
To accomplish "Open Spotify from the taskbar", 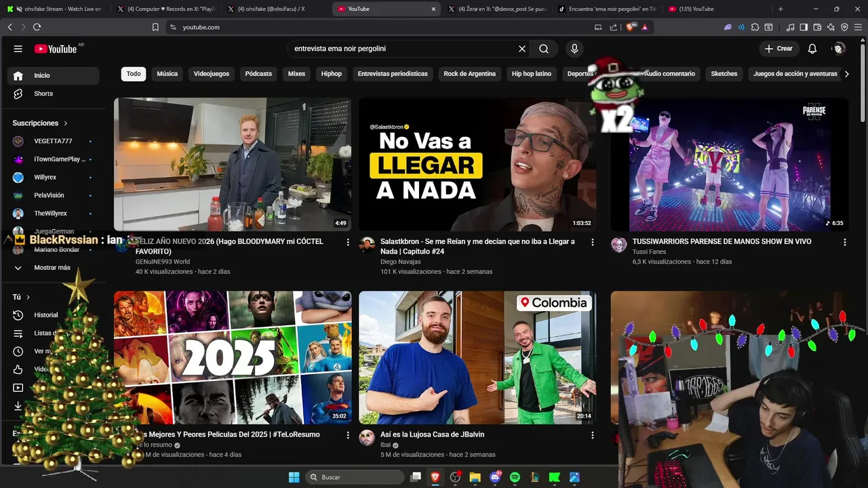I will click(x=515, y=477).
